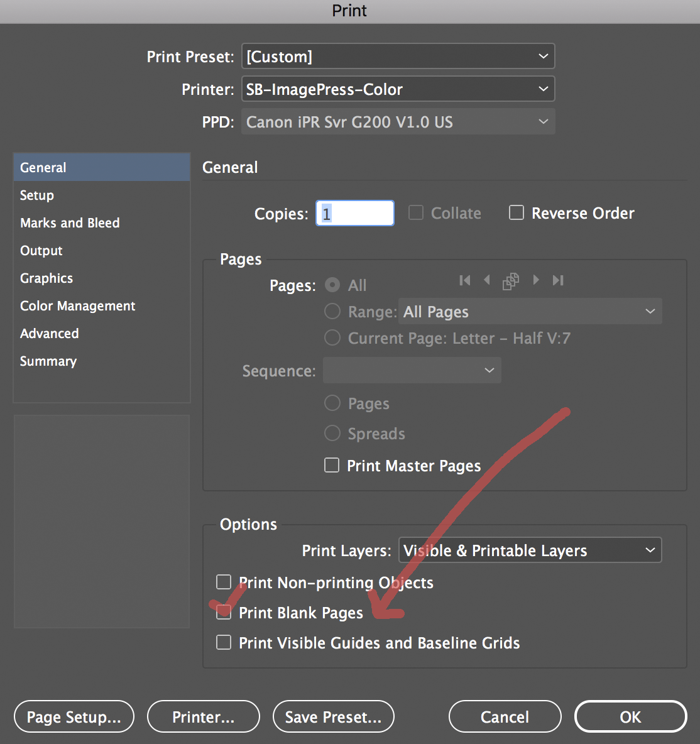Switch to the Marks and Bleed panel
The width and height of the screenshot is (700, 744).
point(70,222)
